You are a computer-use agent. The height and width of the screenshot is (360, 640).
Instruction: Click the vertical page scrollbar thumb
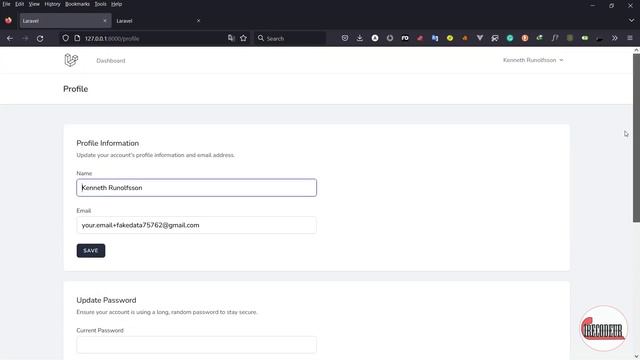636,138
